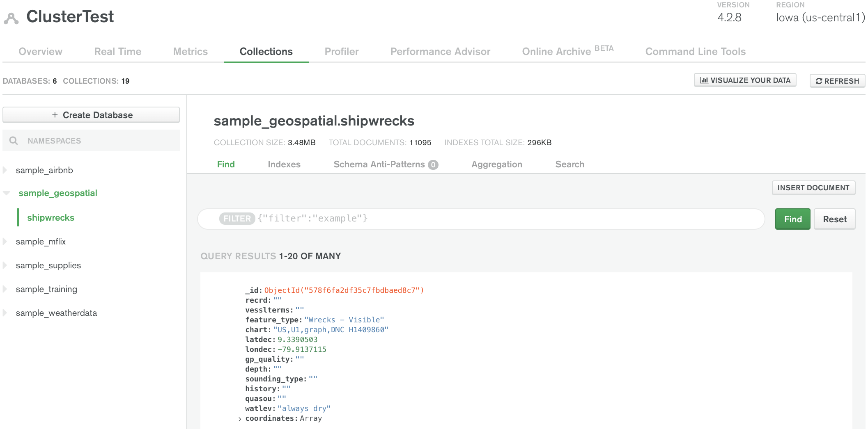Switch to the Profiler tab
Screen dimensions: 868x429
pos(341,51)
